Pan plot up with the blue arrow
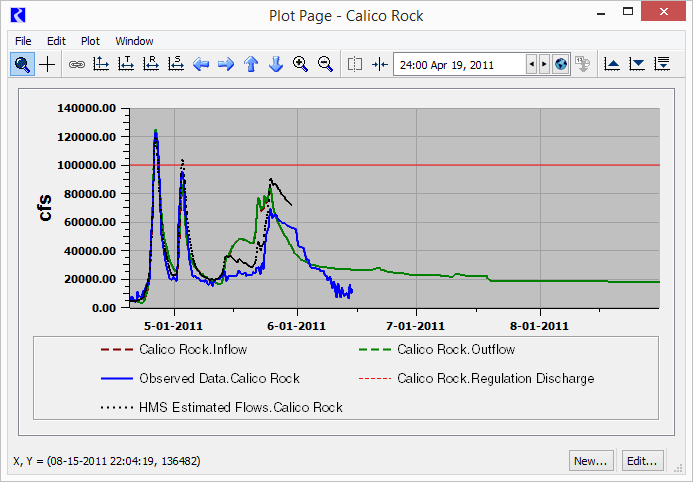The width and height of the screenshot is (693, 482). 251,65
